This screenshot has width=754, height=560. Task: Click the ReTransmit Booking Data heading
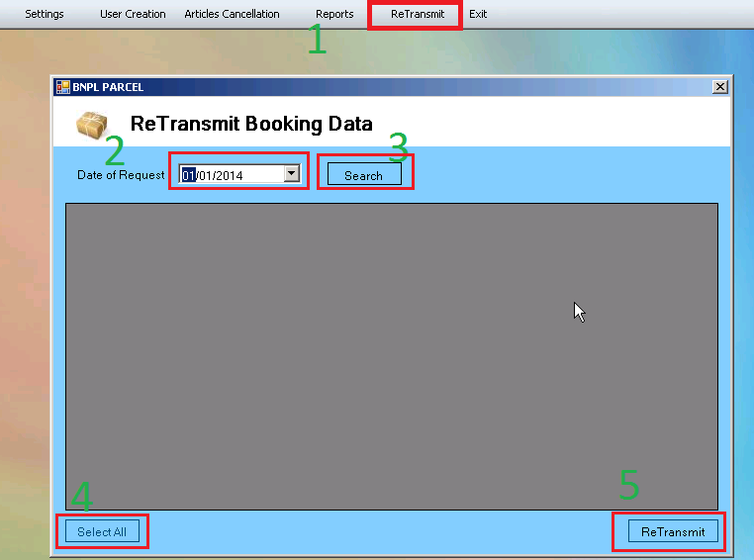251,124
